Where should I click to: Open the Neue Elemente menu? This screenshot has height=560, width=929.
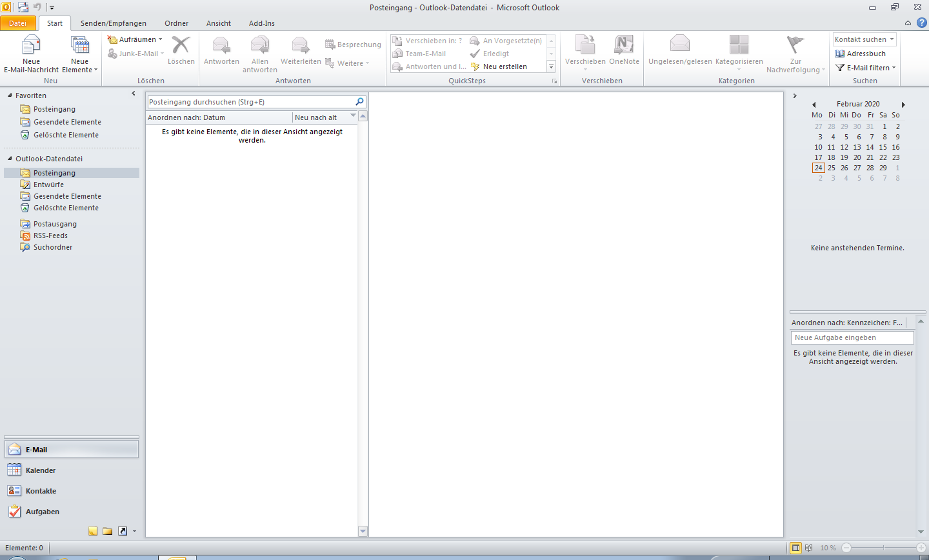79,54
